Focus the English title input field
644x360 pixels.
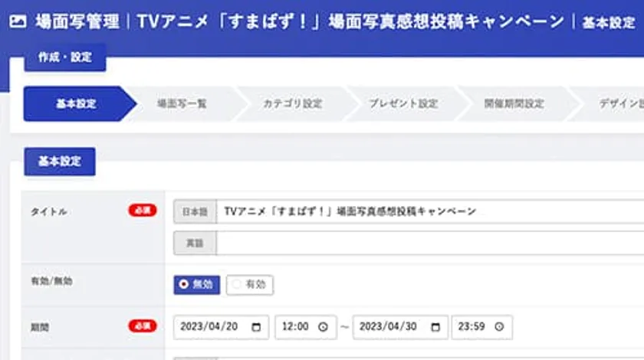pos(430,243)
